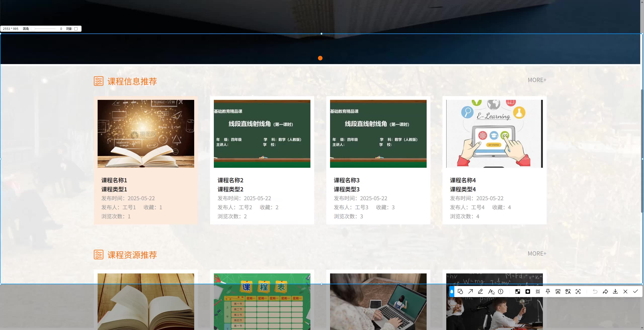Confirm screenshot with checkmark icon

click(635, 292)
